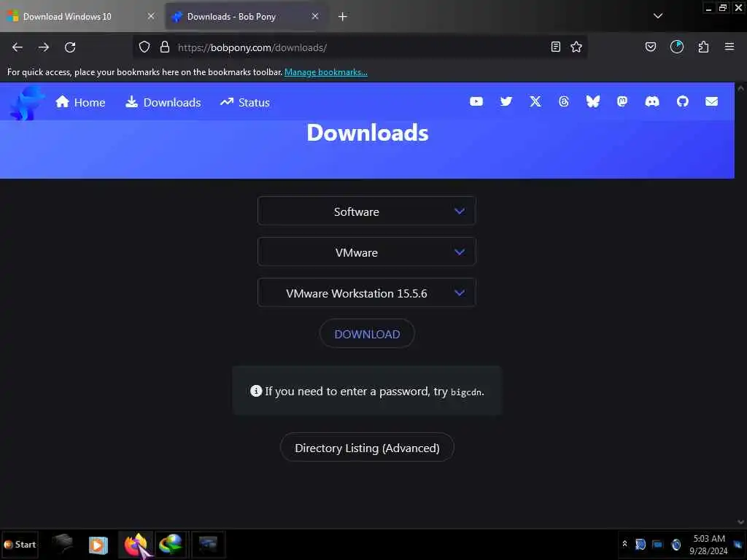This screenshot has height=560, width=747.
Task: Open the Threads social icon
Action: point(564,101)
